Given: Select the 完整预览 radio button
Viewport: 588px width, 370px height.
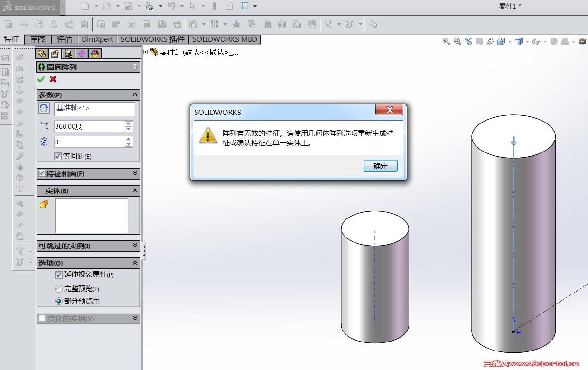Looking at the screenshot, I should (x=59, y=288).
